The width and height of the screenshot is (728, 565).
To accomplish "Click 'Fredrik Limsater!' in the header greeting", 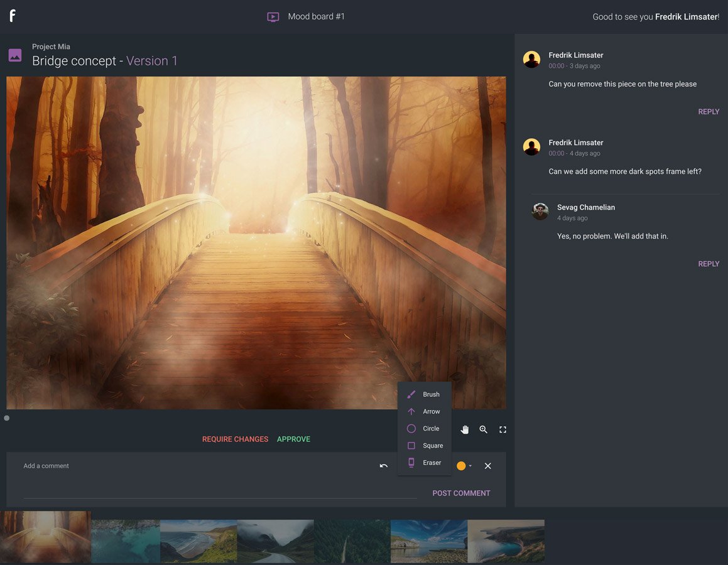I will (x=687, y=17).
